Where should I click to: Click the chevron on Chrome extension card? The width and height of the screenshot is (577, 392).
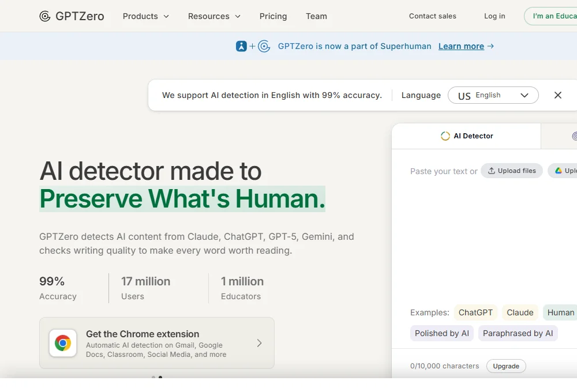point(260,343)
